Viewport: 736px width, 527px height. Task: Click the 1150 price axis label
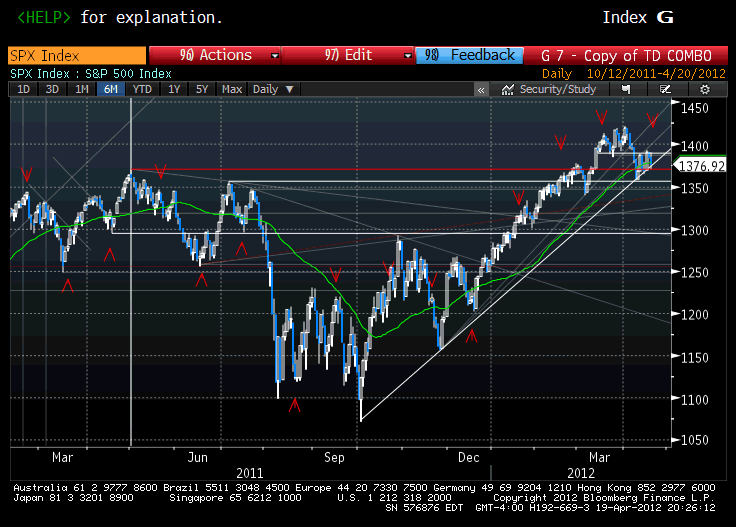[695, 358]
